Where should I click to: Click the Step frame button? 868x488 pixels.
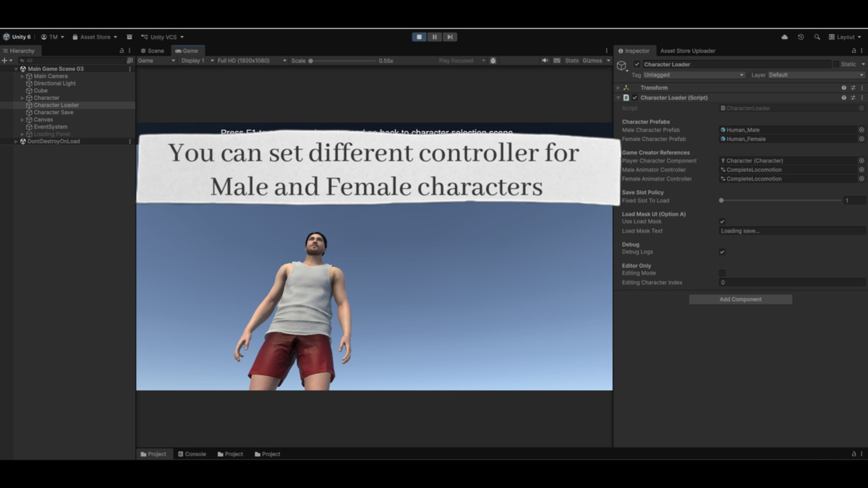click(x=451, y=36)
